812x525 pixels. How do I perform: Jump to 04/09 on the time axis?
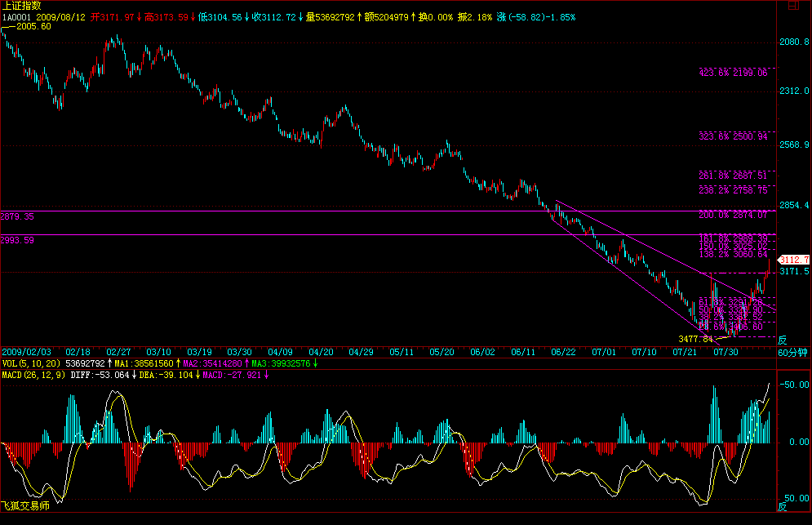point(280,353)
